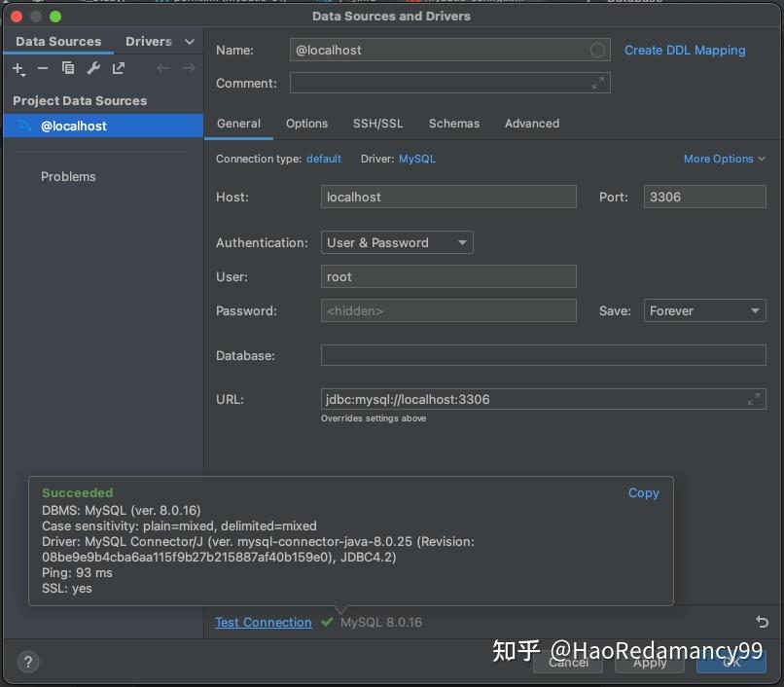Click the green connection success checkmark

[327, 622]
